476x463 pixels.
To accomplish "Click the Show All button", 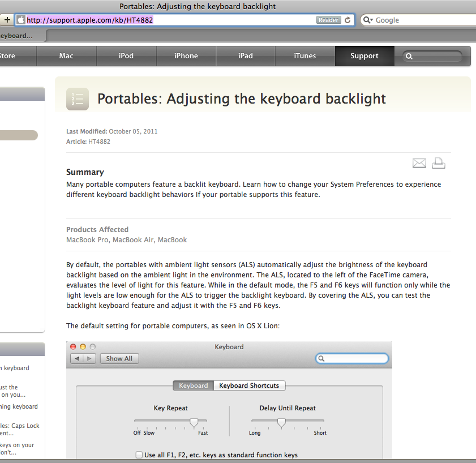I will point(119,358).
